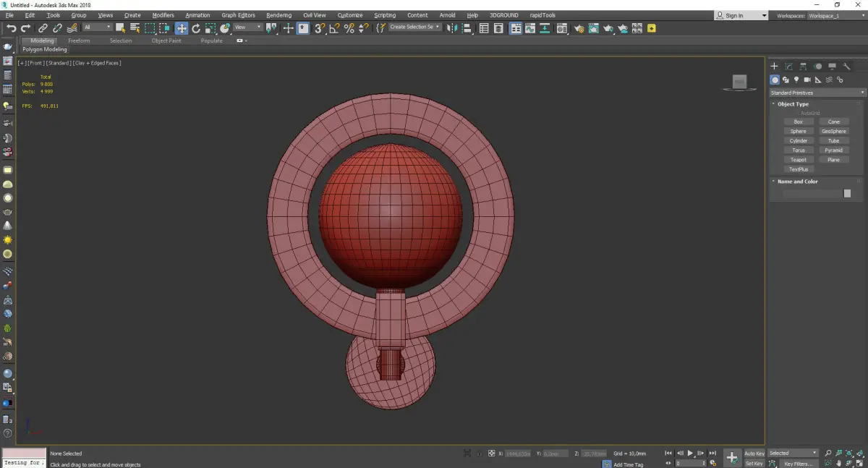
Task: Open the Utilities wrench panel
Action: coord(846,67)
